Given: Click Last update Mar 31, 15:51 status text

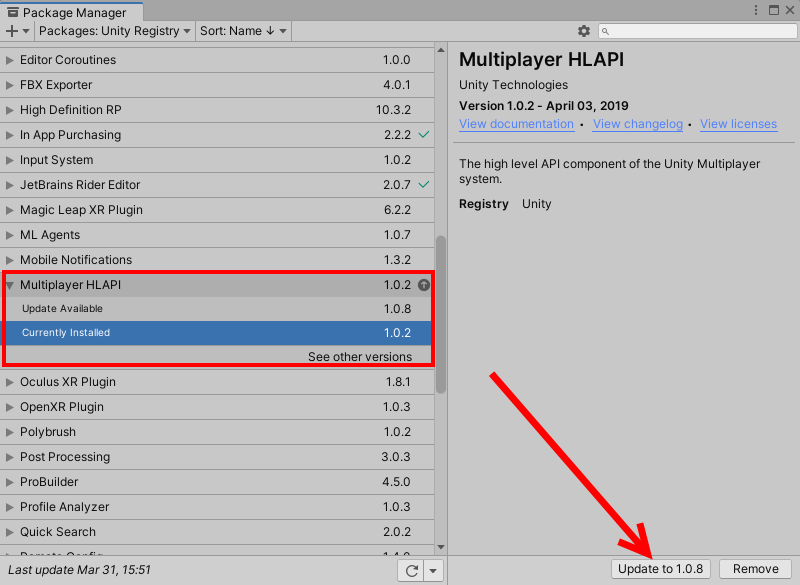Looking at the screenshot, I should [79, 570].
